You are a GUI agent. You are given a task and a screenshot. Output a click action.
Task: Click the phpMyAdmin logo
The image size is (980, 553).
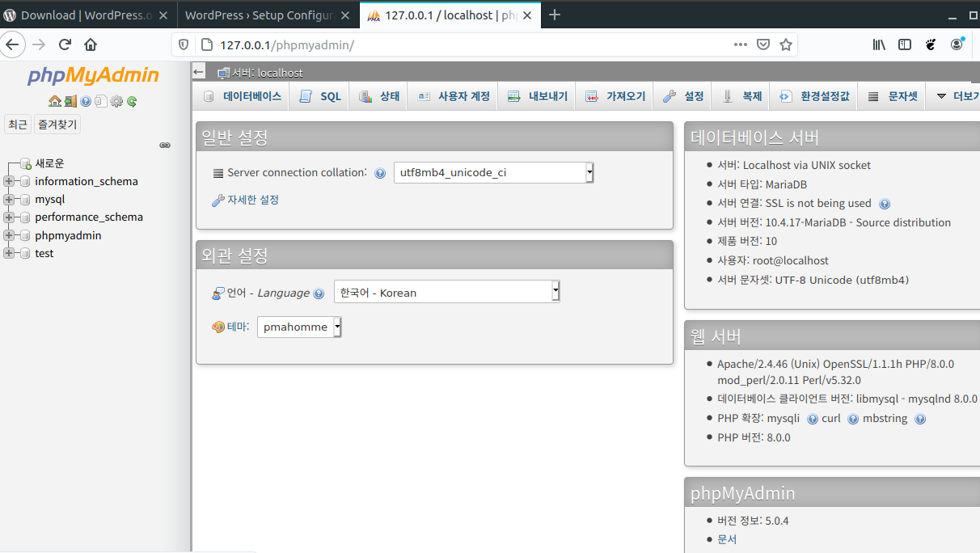click(x=94, y=75)
